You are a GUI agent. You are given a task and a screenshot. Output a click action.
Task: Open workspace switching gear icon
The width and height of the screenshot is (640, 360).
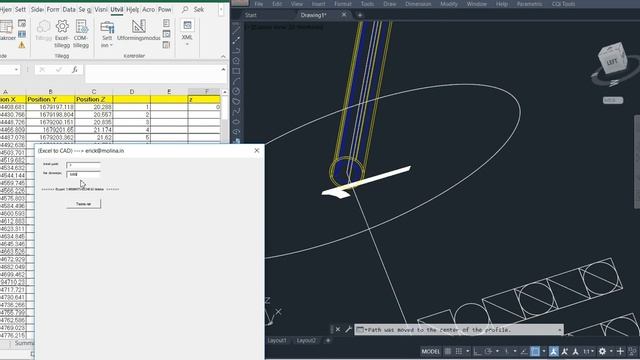[602, 351]
